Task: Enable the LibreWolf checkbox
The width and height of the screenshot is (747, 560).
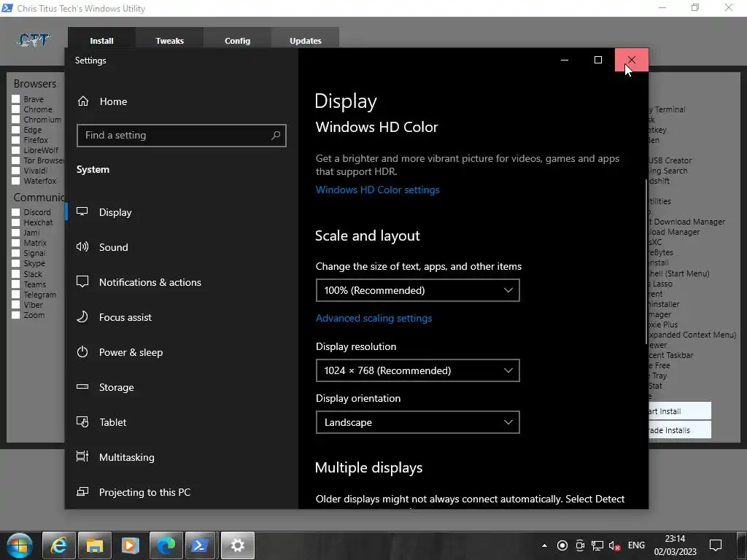Action: pos(16,150)
